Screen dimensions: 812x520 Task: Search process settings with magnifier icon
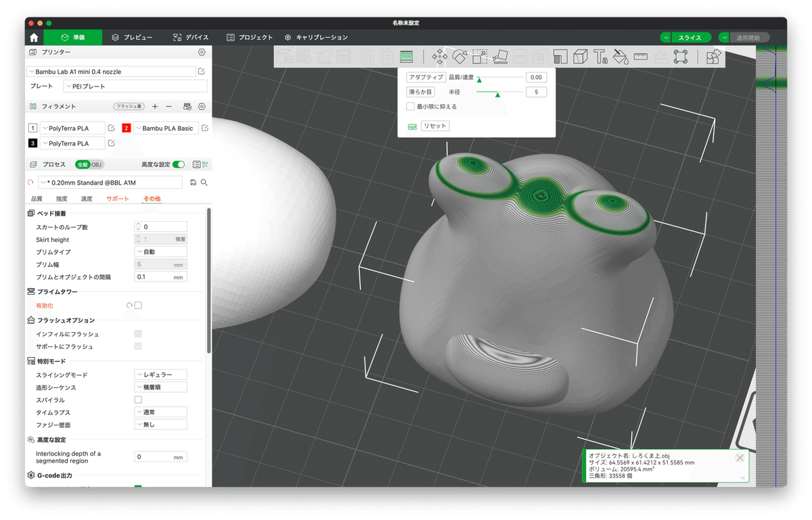204,183
